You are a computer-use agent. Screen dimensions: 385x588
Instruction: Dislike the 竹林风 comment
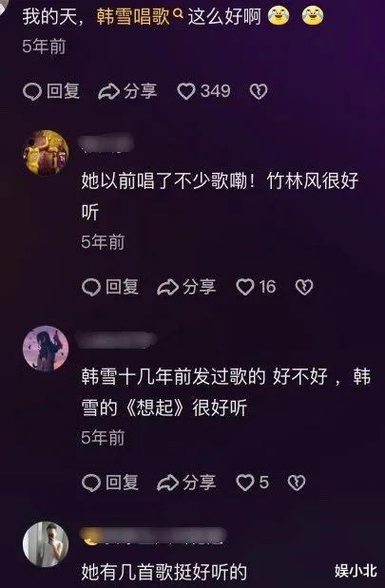(x=304, y=287)
